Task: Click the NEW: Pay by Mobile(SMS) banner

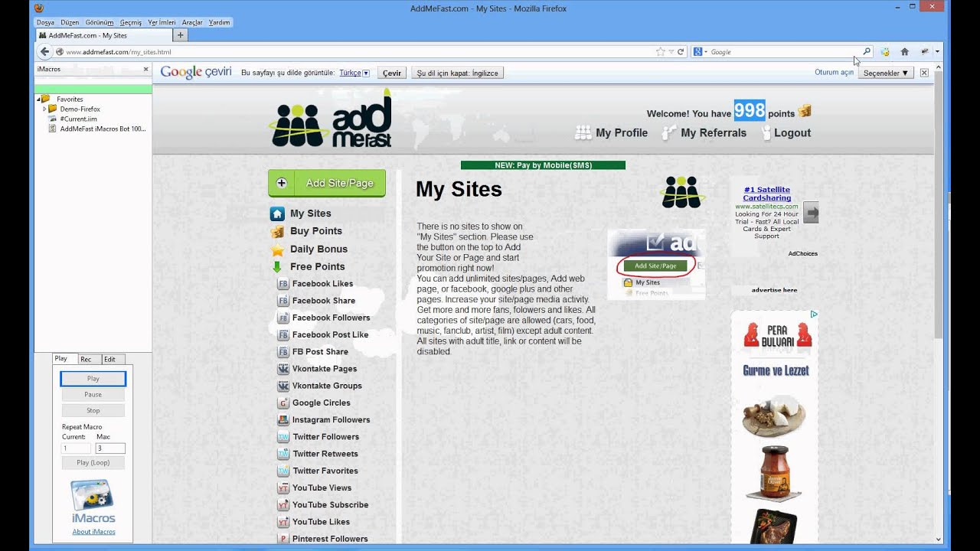Action: pos(543,165)
